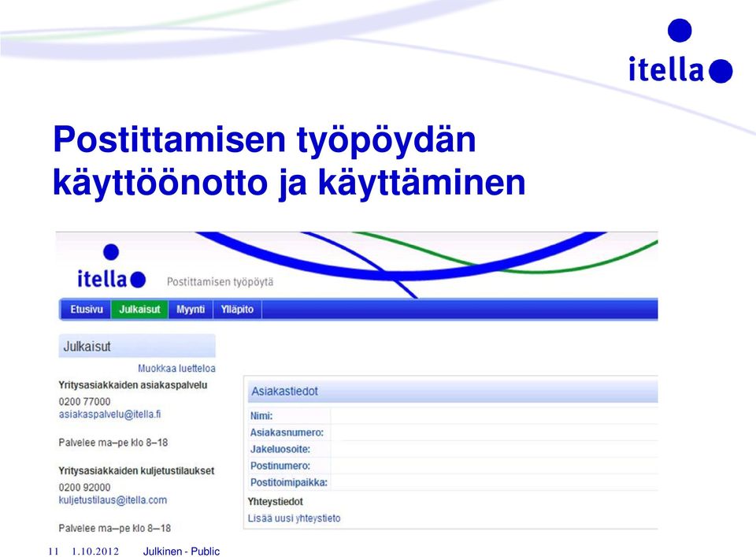
Task: Select footer date 1.10.2012
Action: coord(95,551)
